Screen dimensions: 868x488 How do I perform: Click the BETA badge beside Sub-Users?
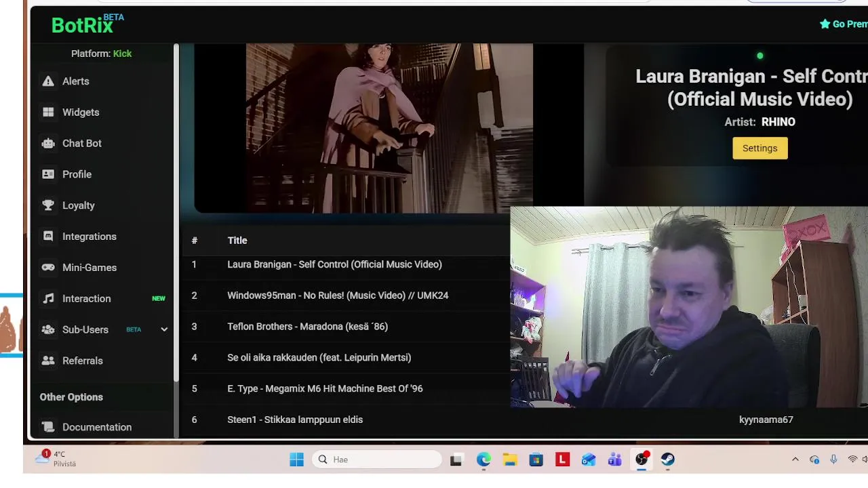coord(134,329)
